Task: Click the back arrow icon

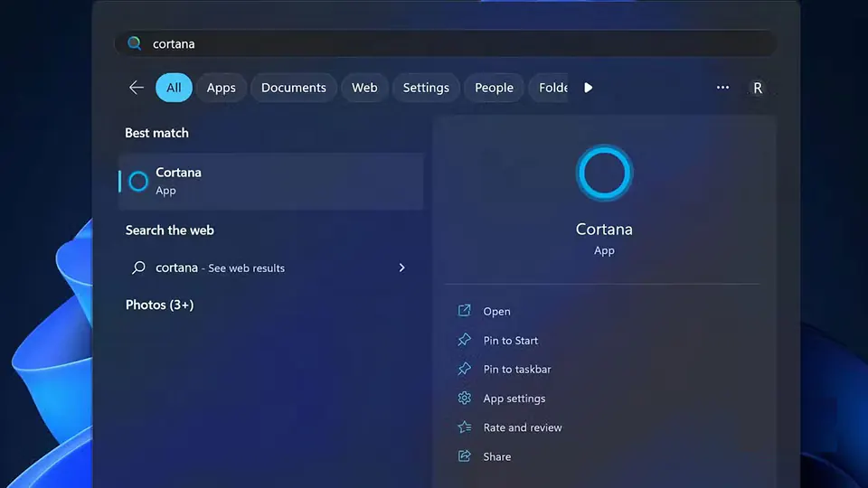Action: 137,88
